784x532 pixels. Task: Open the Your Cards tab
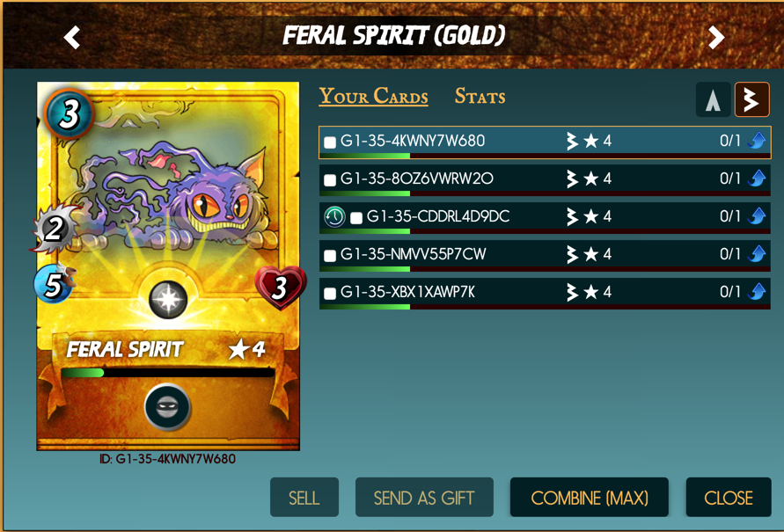(x=373, y=96)
